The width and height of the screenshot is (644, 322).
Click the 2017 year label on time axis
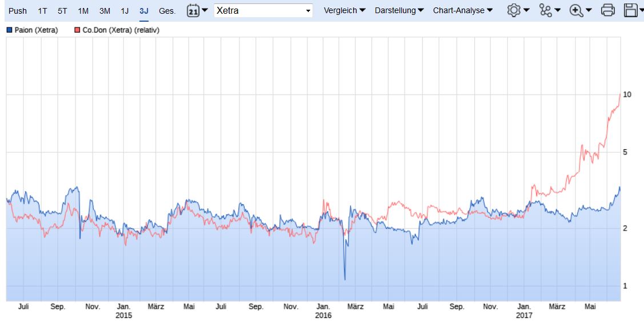pos(523,315)
